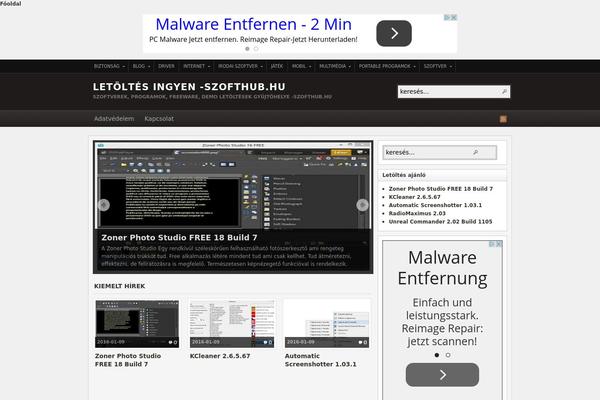Open the RSS feed icon

tap(503, 119)
